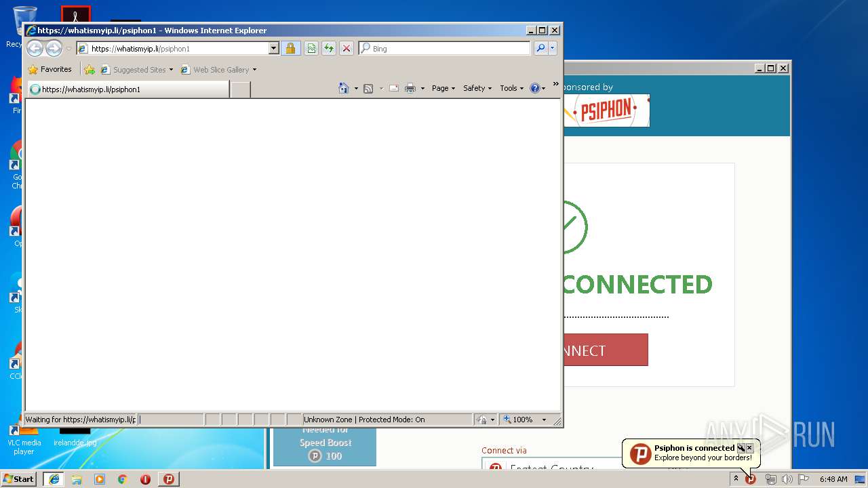Viewport: 868px width, 488px height.
Task: Open a new blank tab
Action: [x=240, y=89]
